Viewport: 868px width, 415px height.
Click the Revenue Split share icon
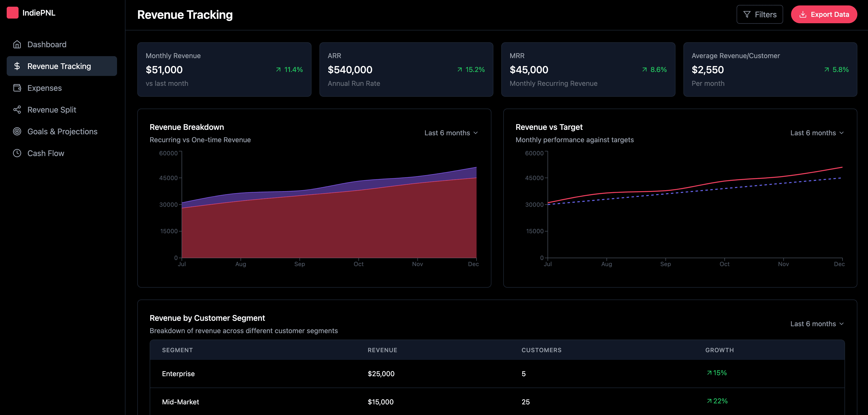pyautogui.click(x=17, y=110)
